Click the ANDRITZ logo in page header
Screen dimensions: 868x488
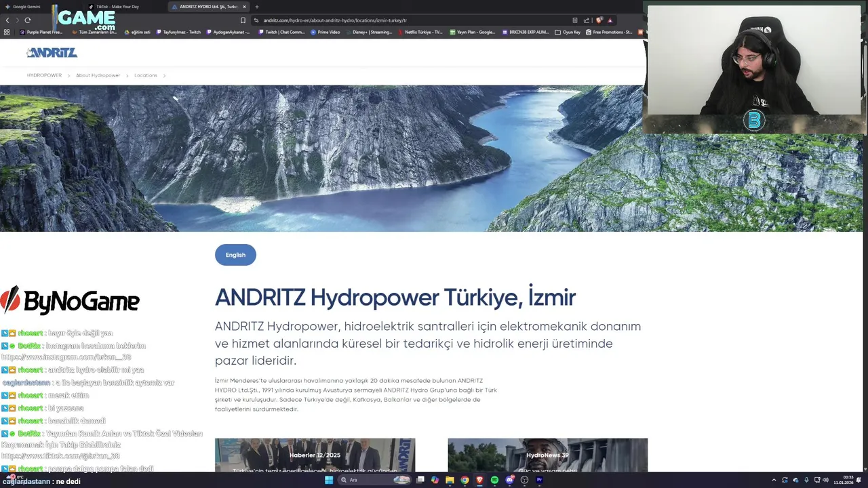52,52
